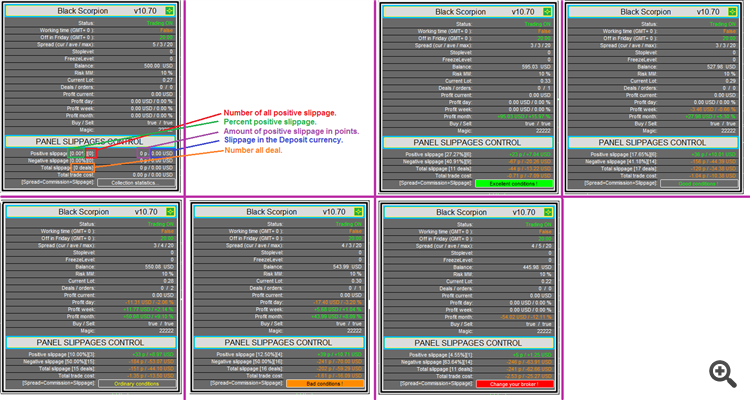Click the Profit month value -54.02 USD / -12.11 %
The image size is (750, 400).
click(526, 317)
